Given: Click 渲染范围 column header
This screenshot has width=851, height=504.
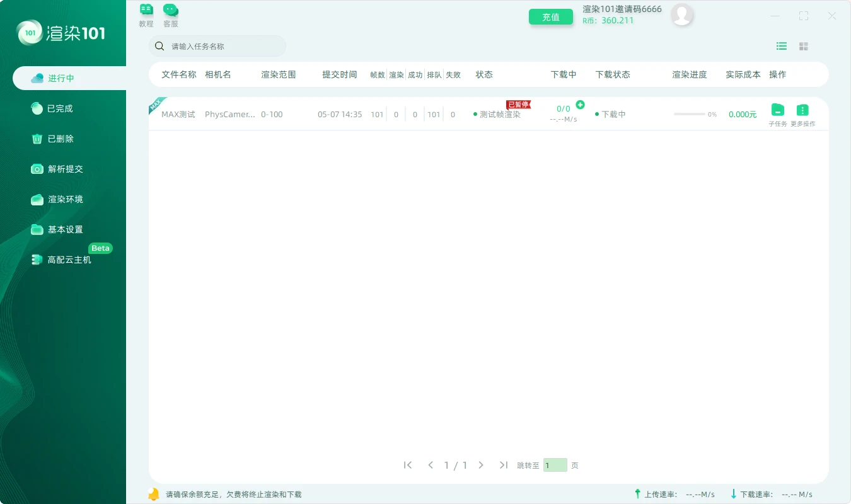Looking at the screenshot, I should tap(279, 74).
